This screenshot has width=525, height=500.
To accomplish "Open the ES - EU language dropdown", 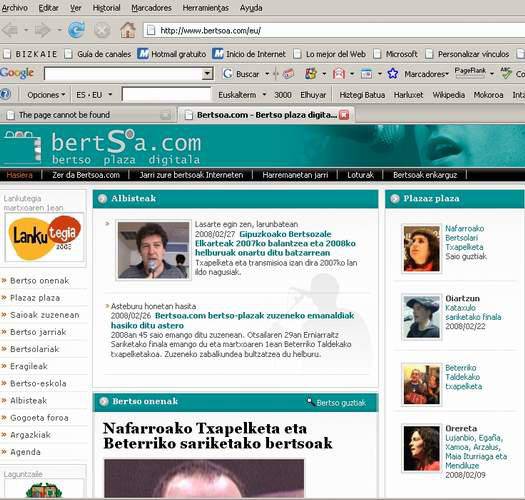I will point(94,95).
